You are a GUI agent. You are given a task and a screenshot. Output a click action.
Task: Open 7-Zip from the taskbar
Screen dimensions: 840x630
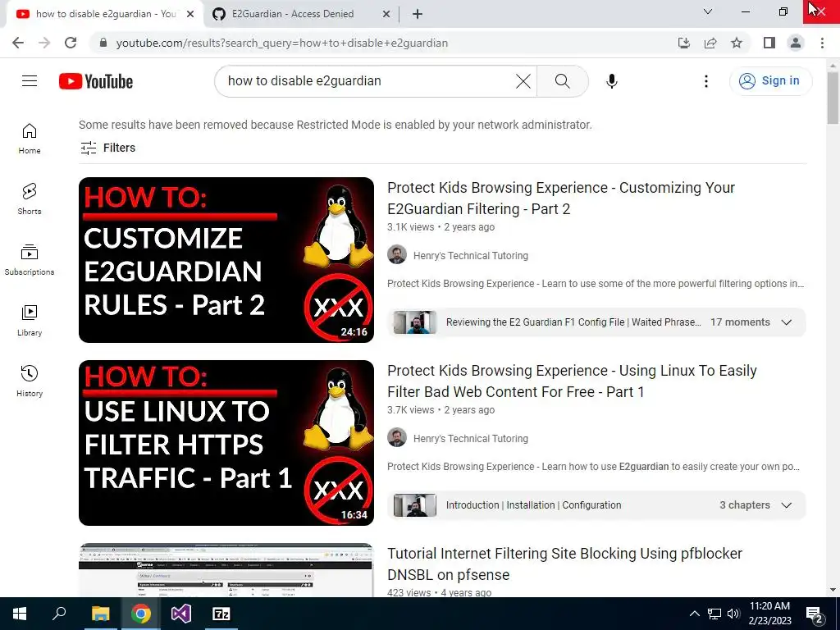221,614
